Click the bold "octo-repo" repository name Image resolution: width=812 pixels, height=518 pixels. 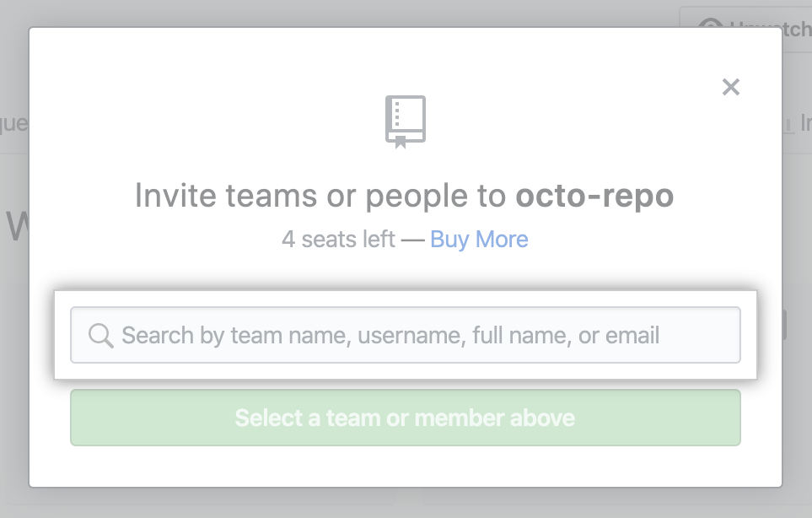coord(594,197)
